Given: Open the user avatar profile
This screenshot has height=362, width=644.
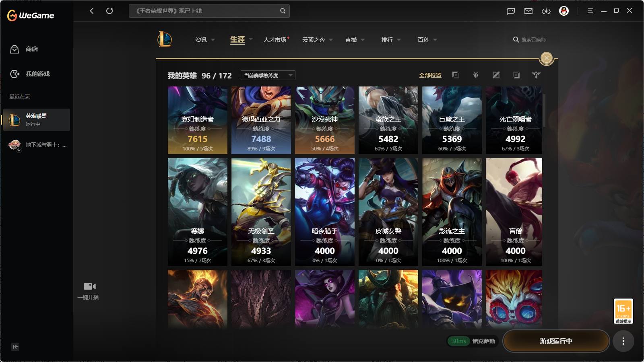Looking at the screenshot, I should point(564,11).
